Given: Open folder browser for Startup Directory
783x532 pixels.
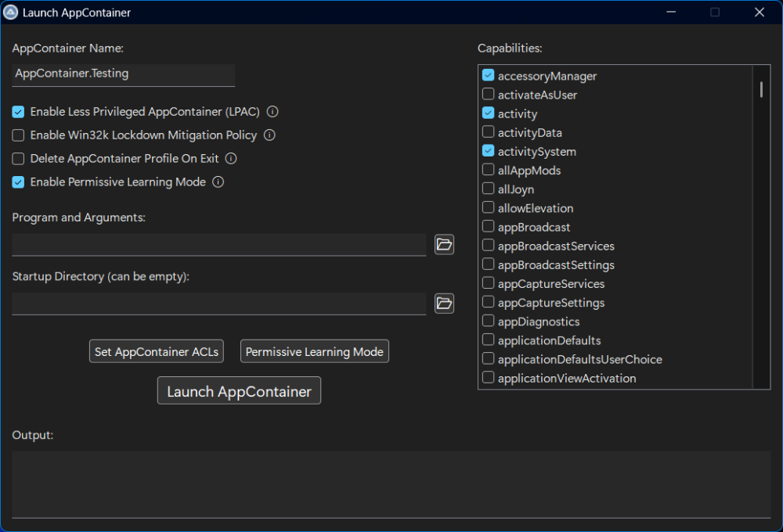Looking at the screenshot, I should point(444,304).
